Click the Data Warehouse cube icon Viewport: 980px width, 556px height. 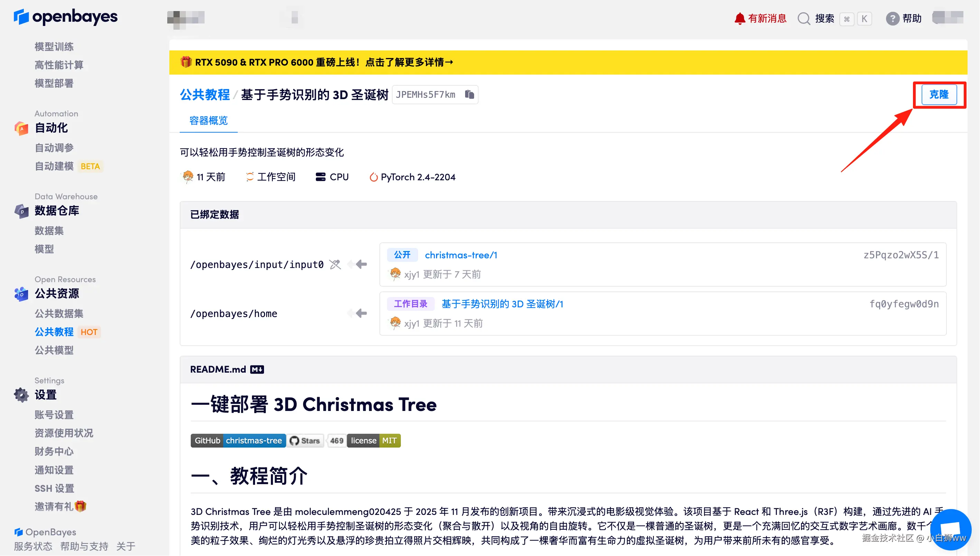coord(21,211)
